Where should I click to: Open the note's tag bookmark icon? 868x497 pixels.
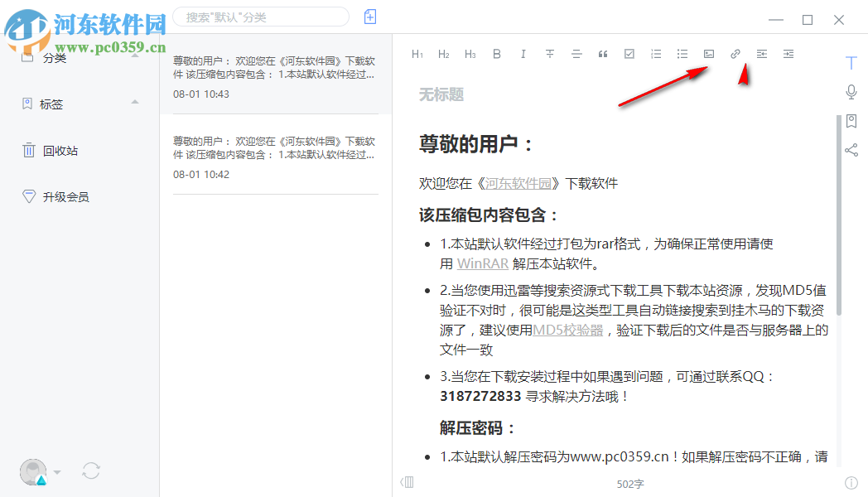851,121
